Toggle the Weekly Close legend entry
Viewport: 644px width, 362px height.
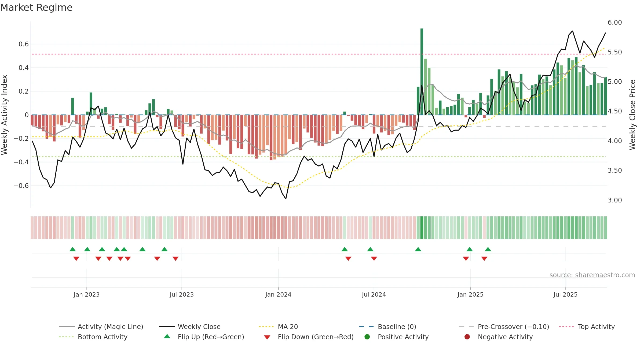pos(190,327)
